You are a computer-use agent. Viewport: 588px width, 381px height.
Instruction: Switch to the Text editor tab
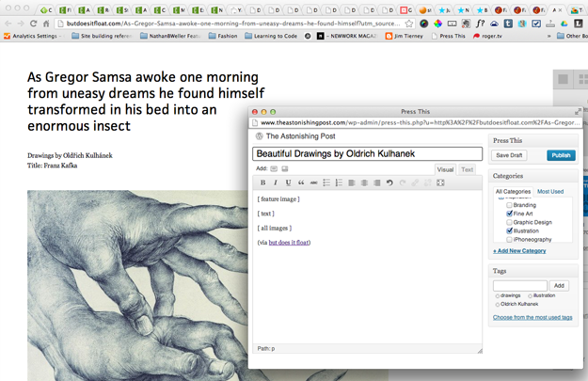point(467,169)
